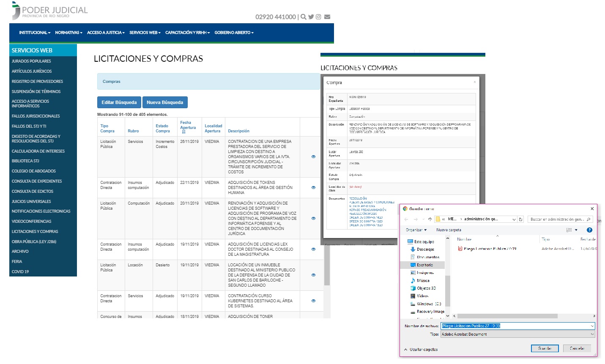Viewport: 605px width, 364px height.
Task: Open eye icon for LEX DOCTOR licencias row
Action: click(313, 249)
